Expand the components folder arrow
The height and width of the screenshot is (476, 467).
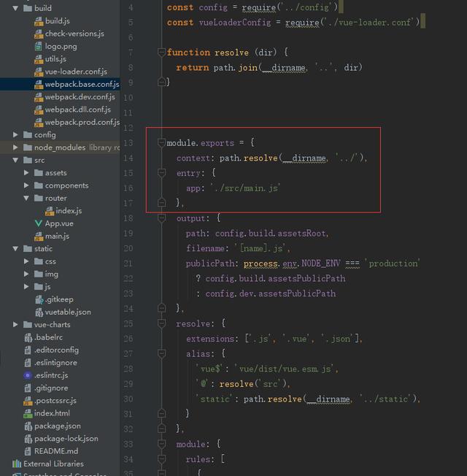[26, 185]
